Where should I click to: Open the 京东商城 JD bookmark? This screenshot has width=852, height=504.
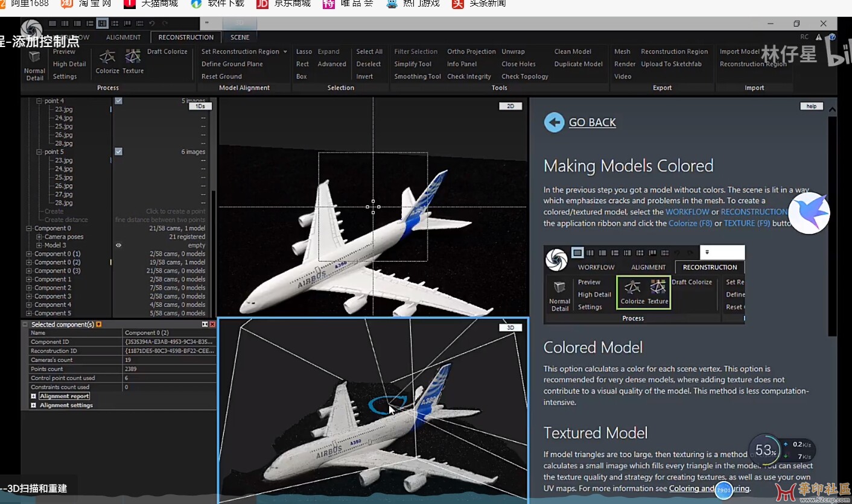284,4
